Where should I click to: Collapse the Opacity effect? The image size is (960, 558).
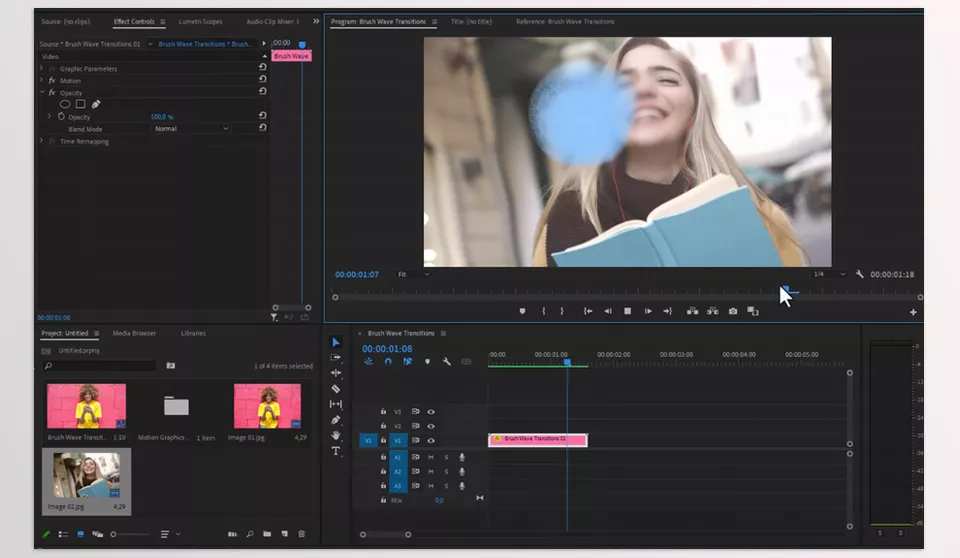pyautogui.click(x=42, y=92)
